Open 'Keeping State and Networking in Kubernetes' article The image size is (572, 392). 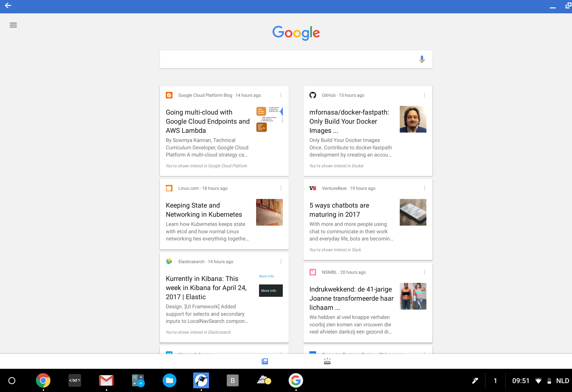(x=204, y=210)
